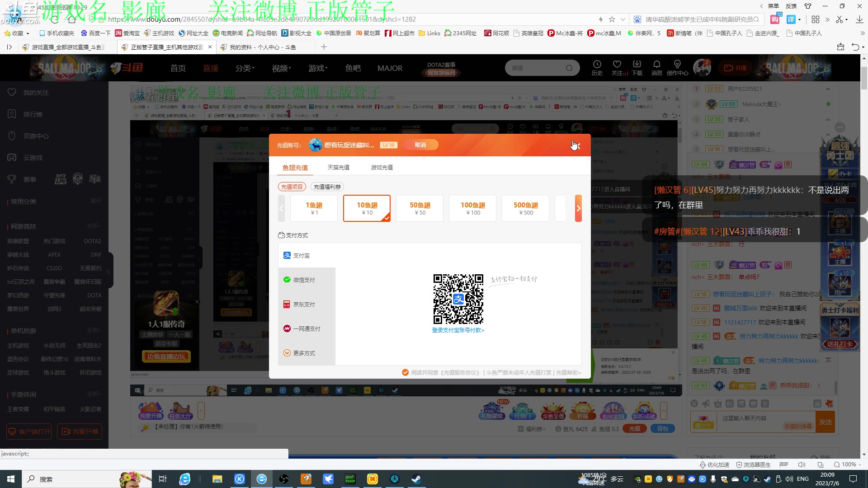868x488 pixels.
Task: Click the megaphone horn icon in chat toolbar
Action: (706, 404)
